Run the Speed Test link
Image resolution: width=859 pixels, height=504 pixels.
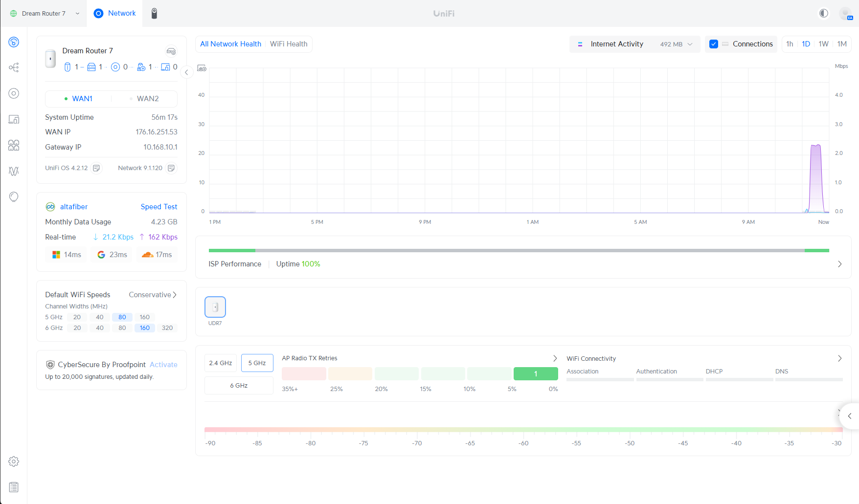159,207
